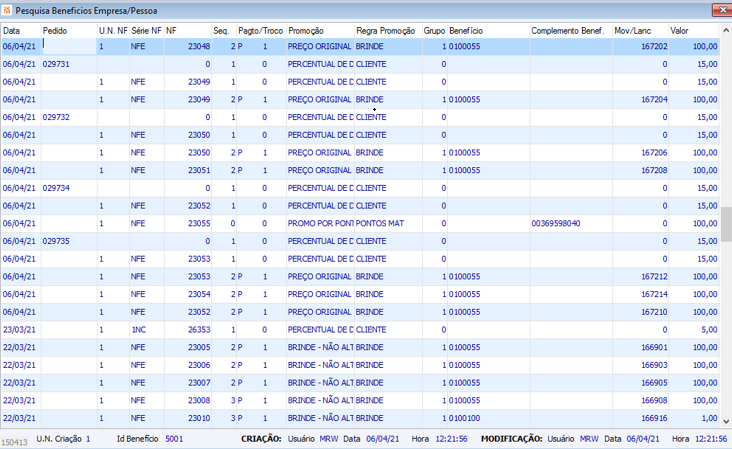This screenshot has height=449, width=732.
Task: Select NF cell 23048
Action: [188, 46]
